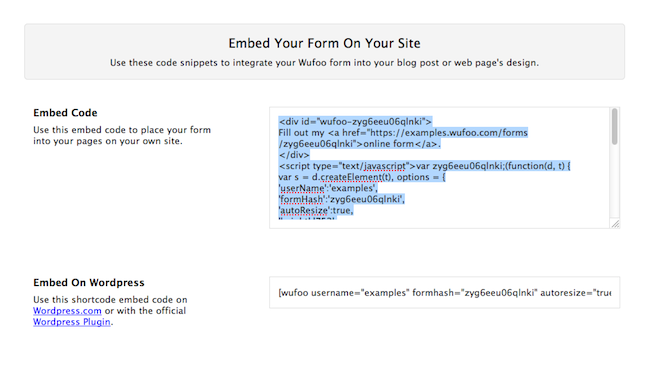Click the 'Use these code snippets' subtitle

[x=324, y=63]
